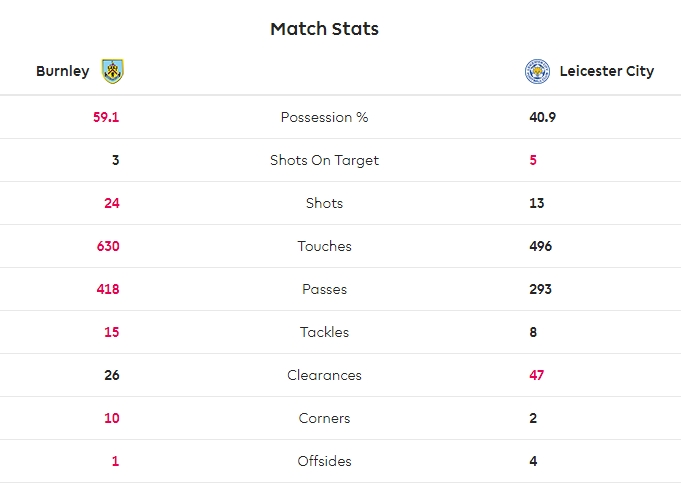Click Burnley's 59.1 possession value

[106, 117]
